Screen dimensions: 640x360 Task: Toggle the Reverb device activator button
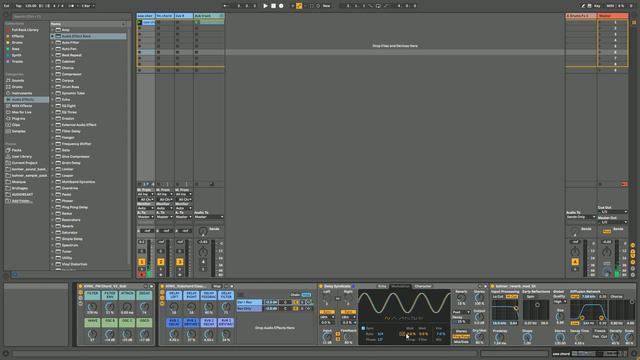pyautogui.click(x=492, y=286)
